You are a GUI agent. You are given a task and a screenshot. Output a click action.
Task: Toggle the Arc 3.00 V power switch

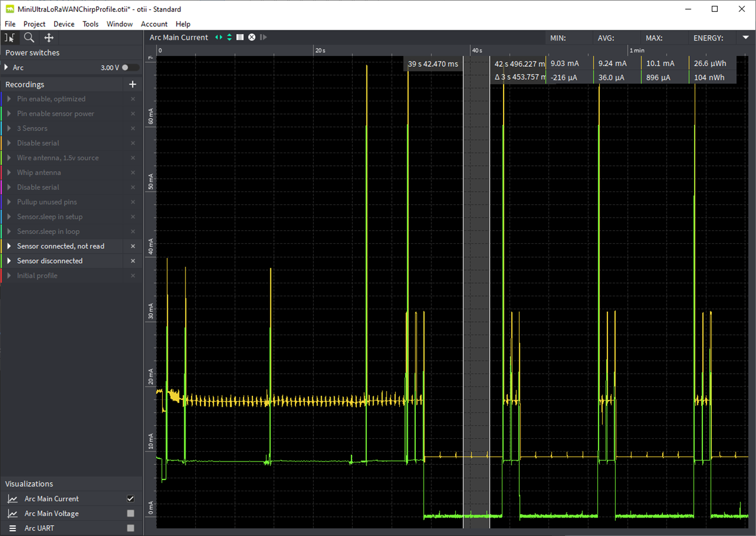click(130, 68)
